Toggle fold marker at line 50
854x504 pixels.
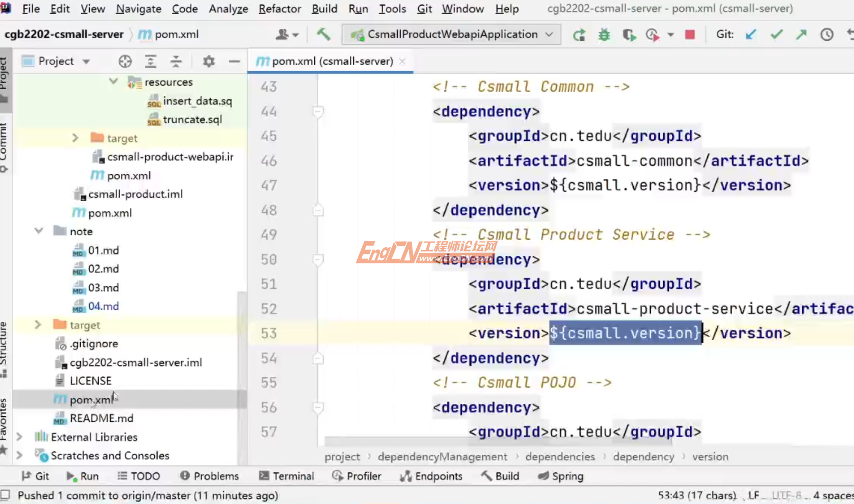pos(318,260)
